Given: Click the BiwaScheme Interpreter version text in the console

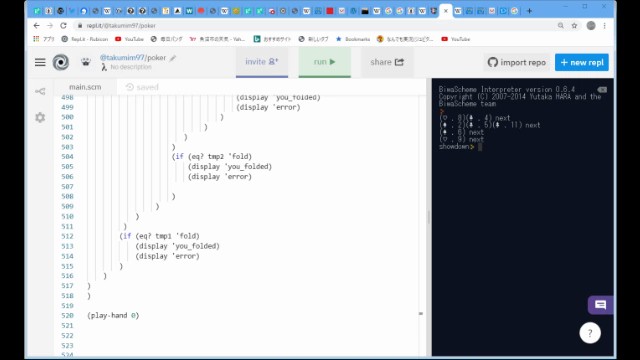Looking at the screenshot, I should click(x=507, y=89).
